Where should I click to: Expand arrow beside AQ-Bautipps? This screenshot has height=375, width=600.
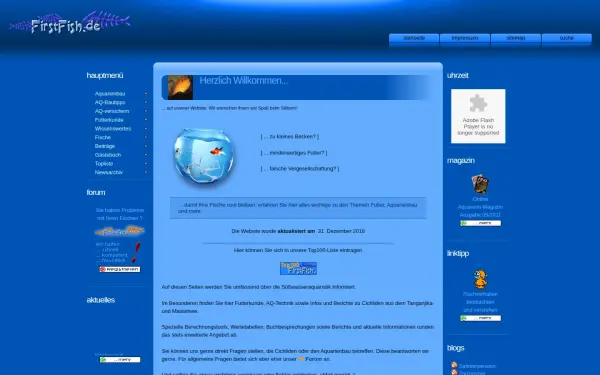[x=146, y=102]
